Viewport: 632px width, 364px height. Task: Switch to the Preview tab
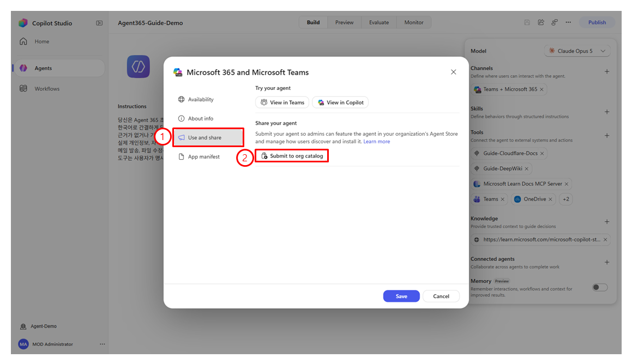point(344,22)
